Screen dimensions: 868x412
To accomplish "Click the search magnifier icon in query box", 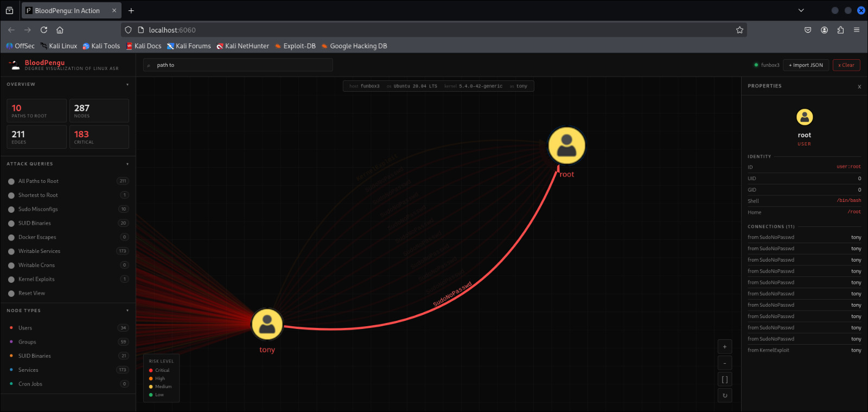I will click(x=149, y=66).
